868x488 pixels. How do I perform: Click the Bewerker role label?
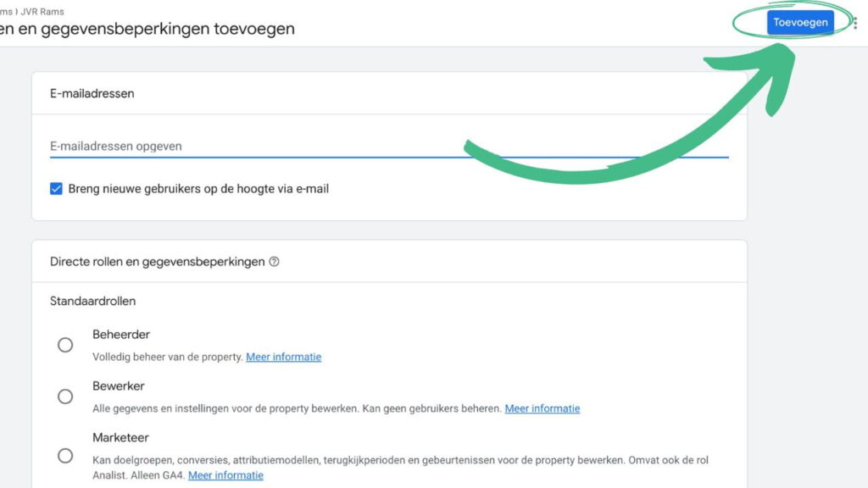click(x=118, y=385)
